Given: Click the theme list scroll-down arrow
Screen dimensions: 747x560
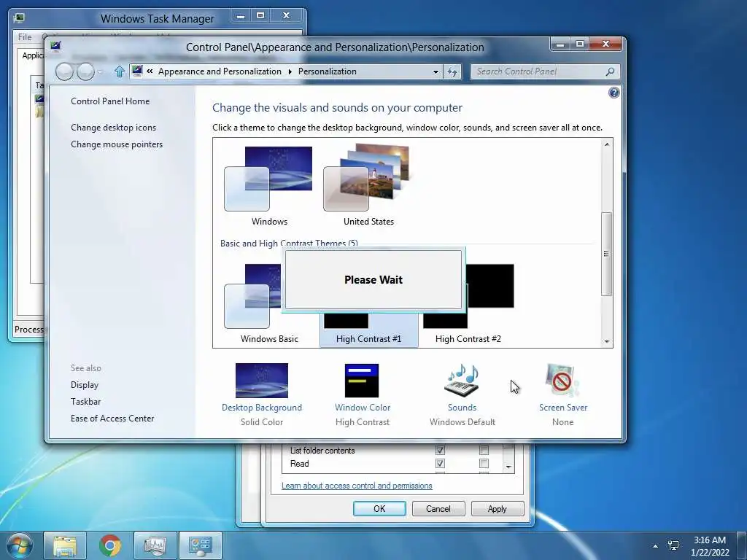Looking at the screenshot, I should (606, 341).
